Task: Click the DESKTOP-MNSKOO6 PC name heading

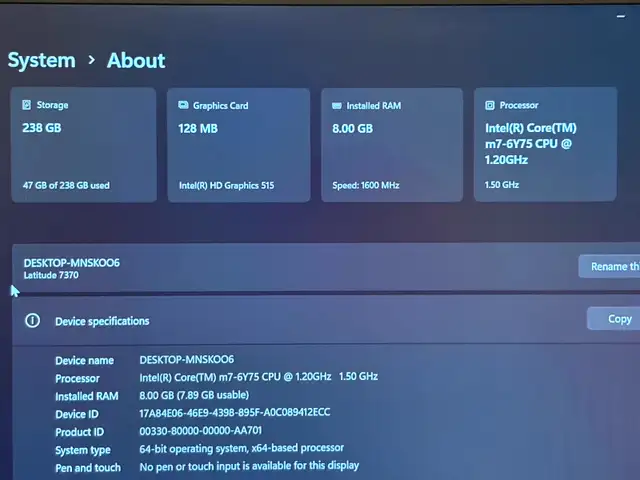Action: (72, 262)
